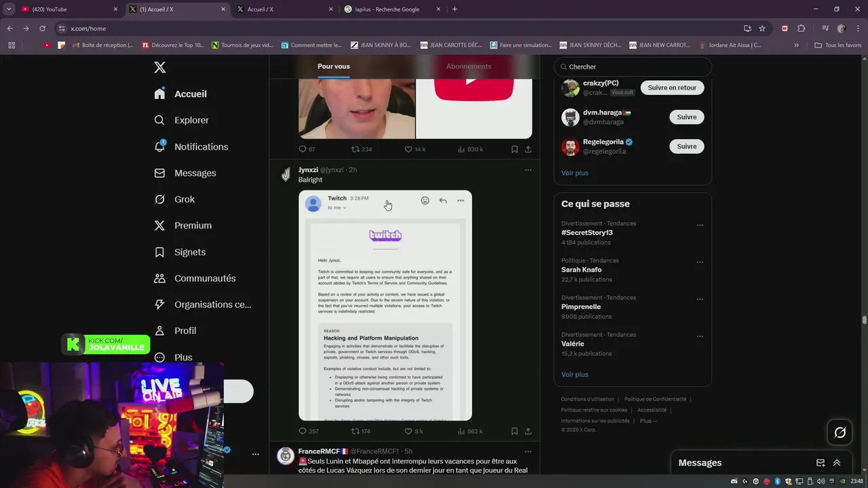Like top post with 14 k likes
The width and height of the screenshot is (868, 488).
coord(414,149)
